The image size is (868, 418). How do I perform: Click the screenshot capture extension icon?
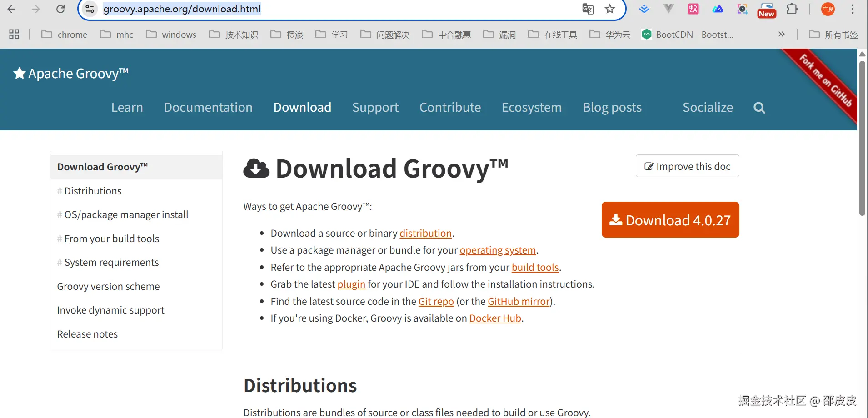click(742, 9)
